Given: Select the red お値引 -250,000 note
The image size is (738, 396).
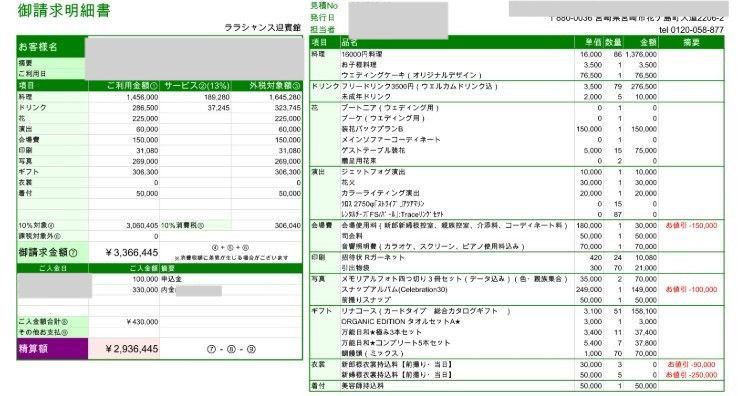Looking at the screenshot, I should tap(691, 375).
